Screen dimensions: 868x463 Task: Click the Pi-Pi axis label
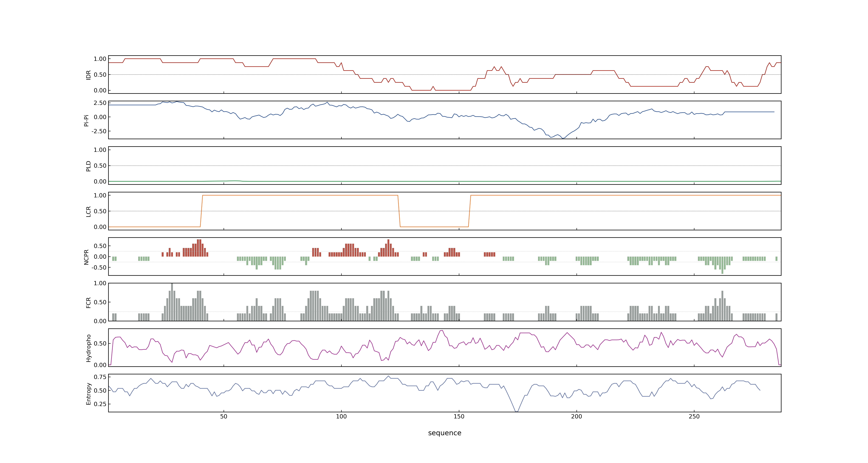(x=86, y=120)
